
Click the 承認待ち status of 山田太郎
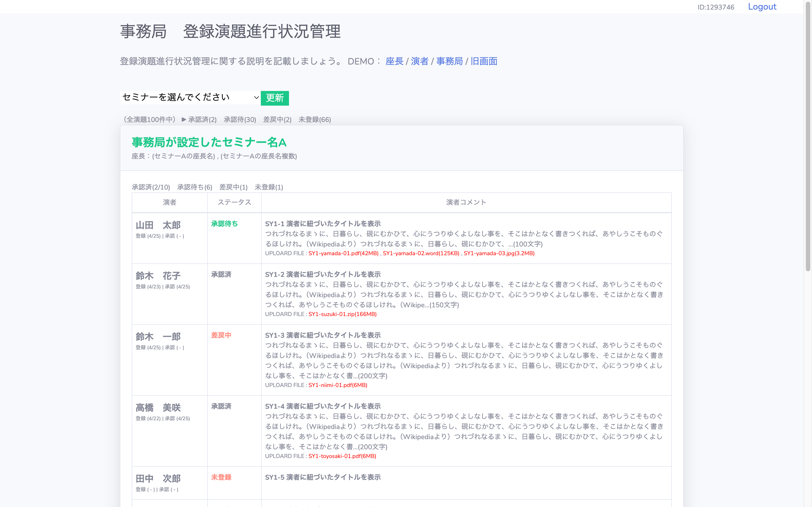[224, 224]
